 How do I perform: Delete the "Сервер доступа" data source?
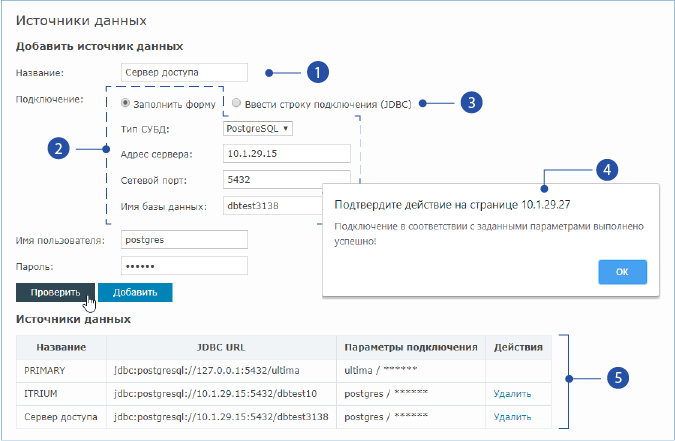[x=512, y=417]
